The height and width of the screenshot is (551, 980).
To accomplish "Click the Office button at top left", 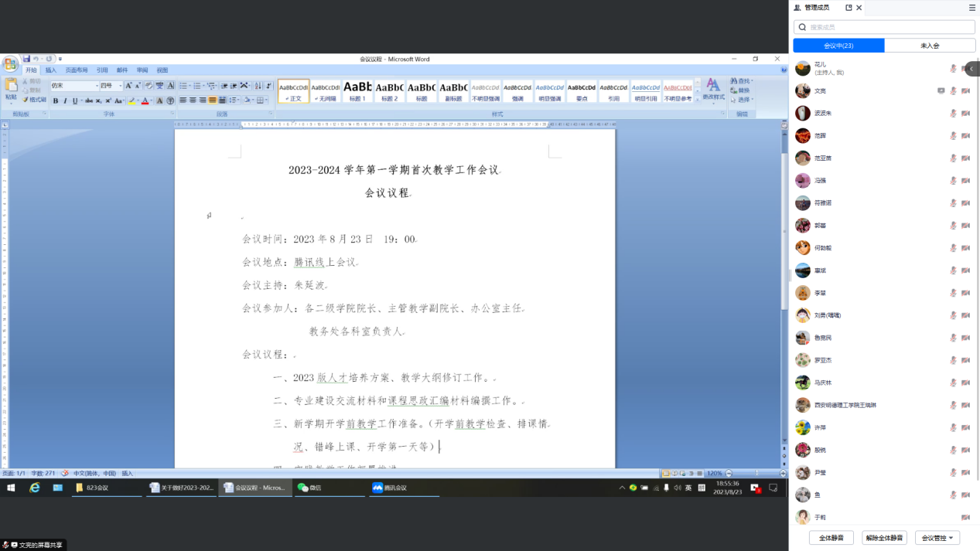I will coord(10,63).
